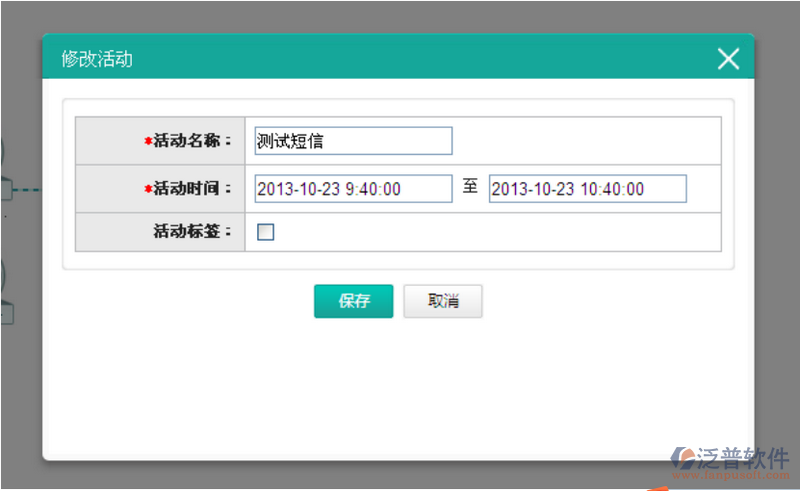Image resolution: width=800 pixels, height=491 pixels.
Task: Select the upper user icon behind the dialog
Action: 5,160
